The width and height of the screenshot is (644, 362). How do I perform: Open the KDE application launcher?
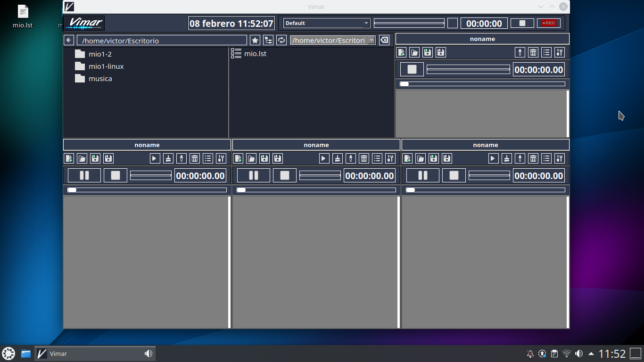(8, 354)
